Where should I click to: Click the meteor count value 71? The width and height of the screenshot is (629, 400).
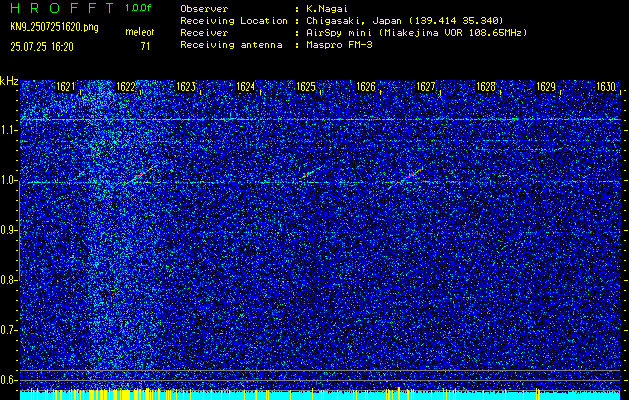coord(145,47)
